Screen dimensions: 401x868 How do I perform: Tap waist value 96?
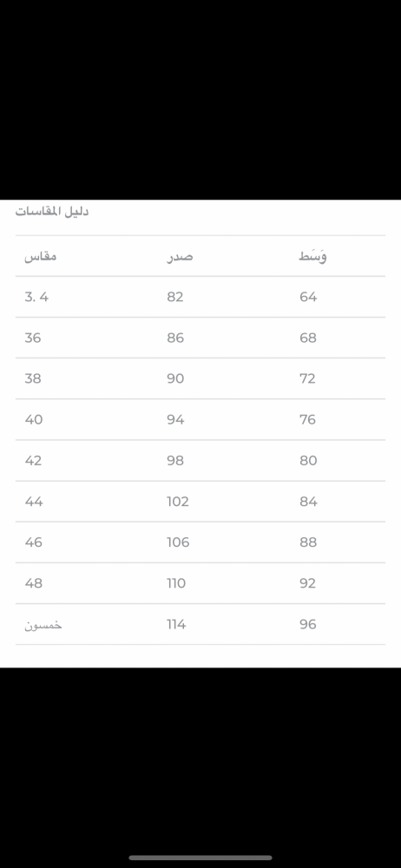pyautogui.click(x=308, y=624)
